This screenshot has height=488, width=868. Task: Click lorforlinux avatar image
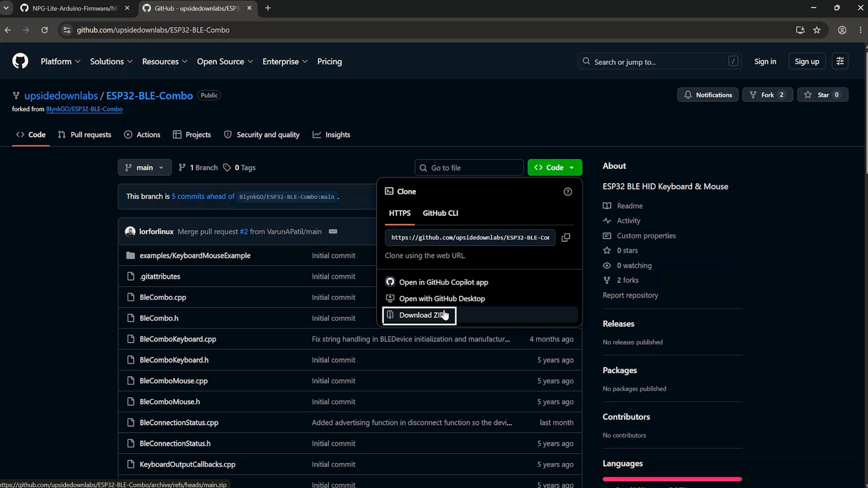coord(130,231)
